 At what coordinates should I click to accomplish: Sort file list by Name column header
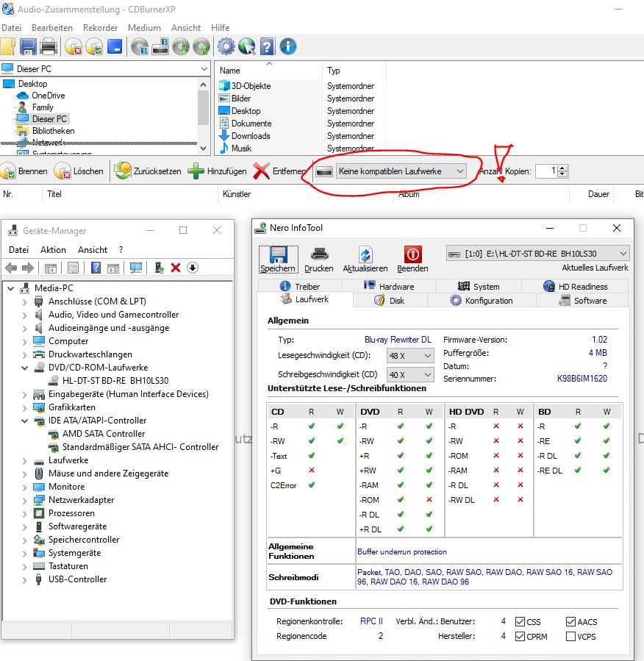[x=229, y=71]
